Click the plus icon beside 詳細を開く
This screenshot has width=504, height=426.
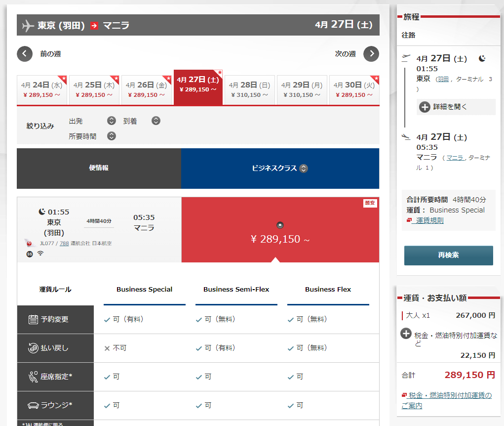[x=424, y=107]
